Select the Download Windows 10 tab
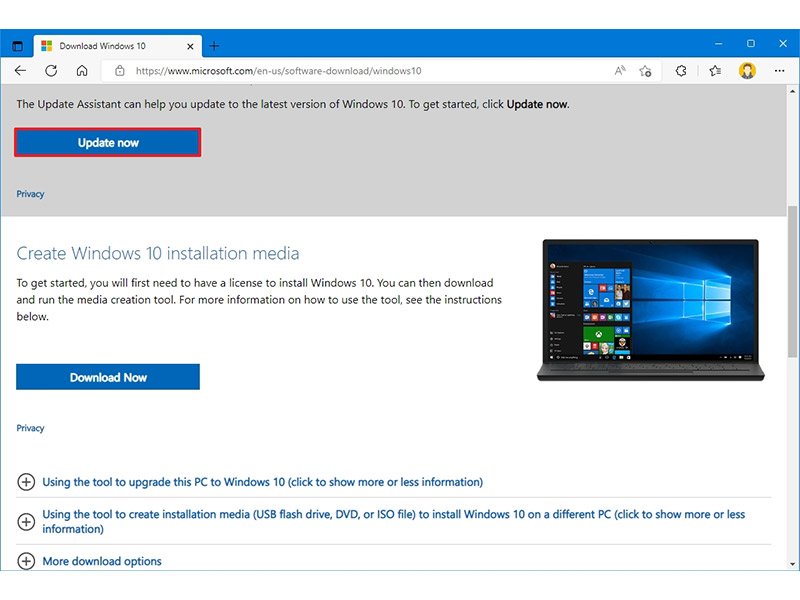Image resolution: width=800 pixels, height=600 pixels. 118,46
